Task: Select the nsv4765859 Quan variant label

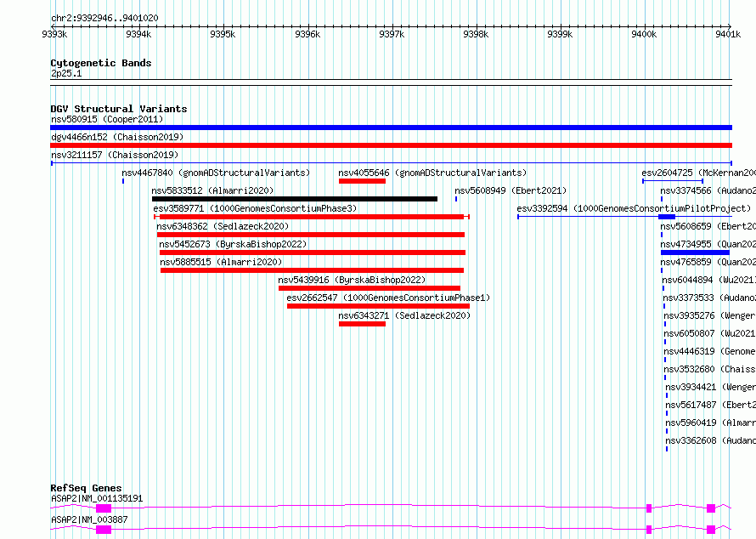Action: coord(708,262)
